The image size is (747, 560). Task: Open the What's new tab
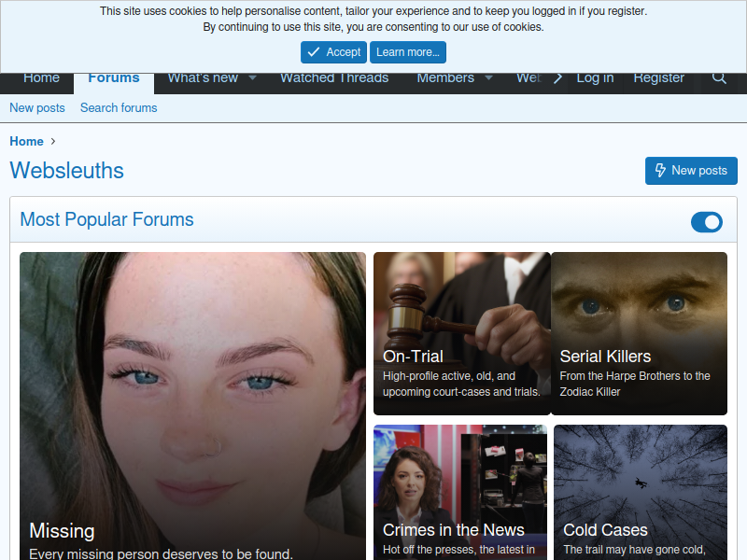203,78
